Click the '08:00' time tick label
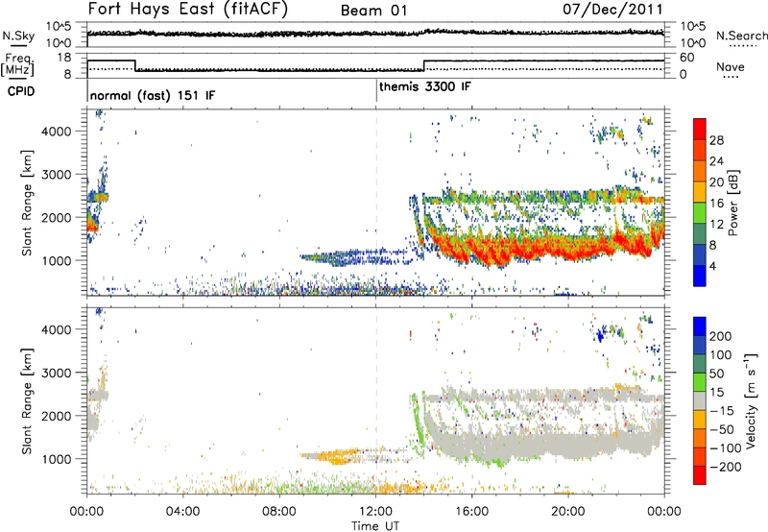Viewport: 768px width, 532px height. point(279,512)
